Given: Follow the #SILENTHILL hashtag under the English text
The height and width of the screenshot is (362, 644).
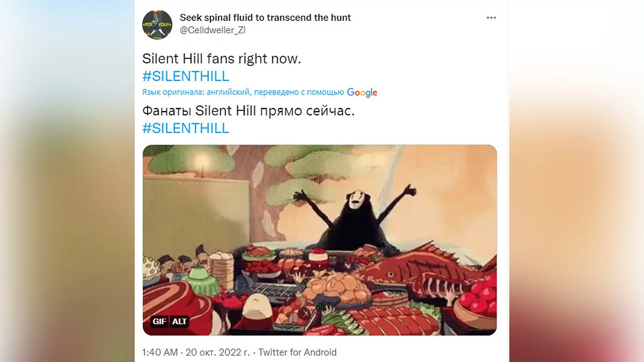Looking at the screenshot, I should 186,76.
